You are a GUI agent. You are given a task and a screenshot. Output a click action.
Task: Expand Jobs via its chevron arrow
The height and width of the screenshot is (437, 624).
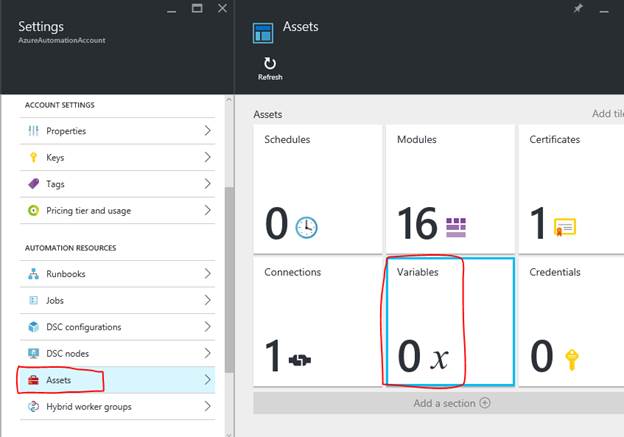(207, 300)
